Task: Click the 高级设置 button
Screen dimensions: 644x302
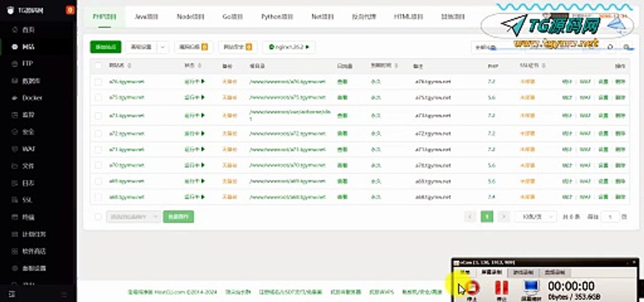Action: [x=141, y=47]
